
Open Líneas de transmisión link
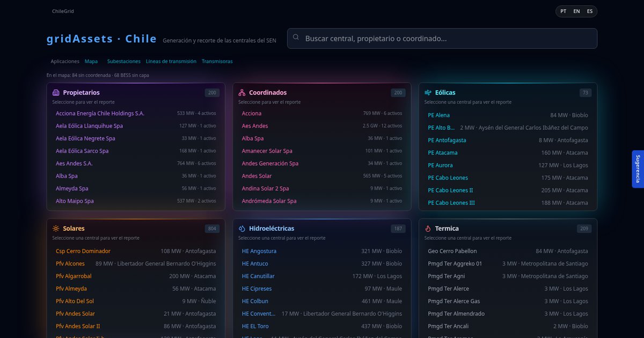point(171,61)
